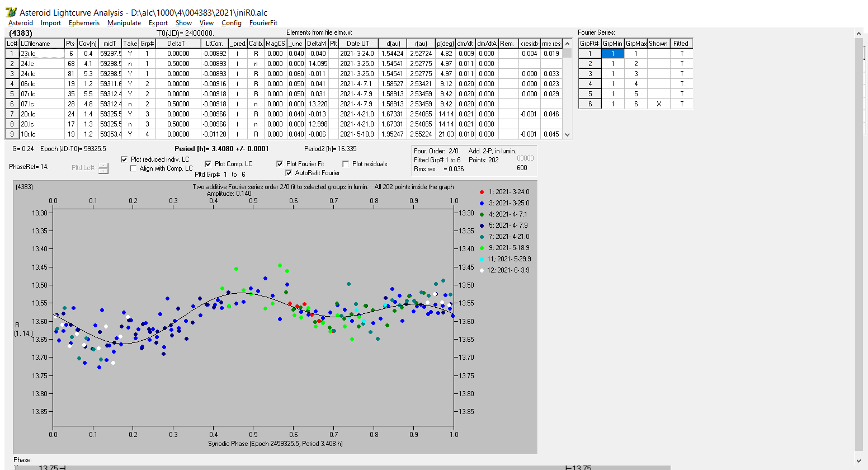This screenshot has width=868, height=470.
Task: Click the Calib. column header
Action: [256, 44]
